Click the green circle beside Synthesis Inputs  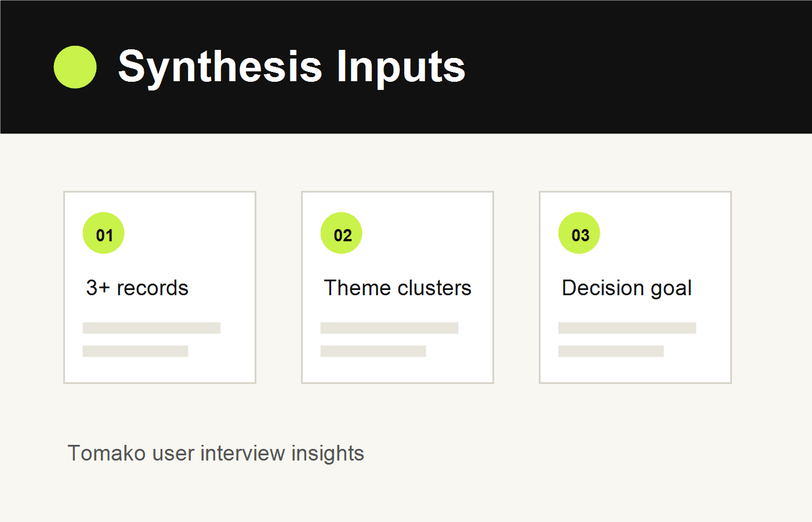(x=75, y=67)
